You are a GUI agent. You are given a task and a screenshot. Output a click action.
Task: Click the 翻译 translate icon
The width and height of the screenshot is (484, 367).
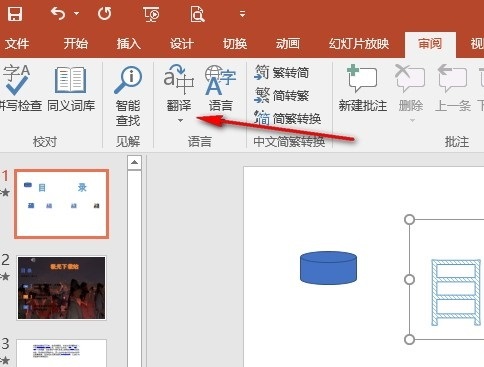click(179, 80)
